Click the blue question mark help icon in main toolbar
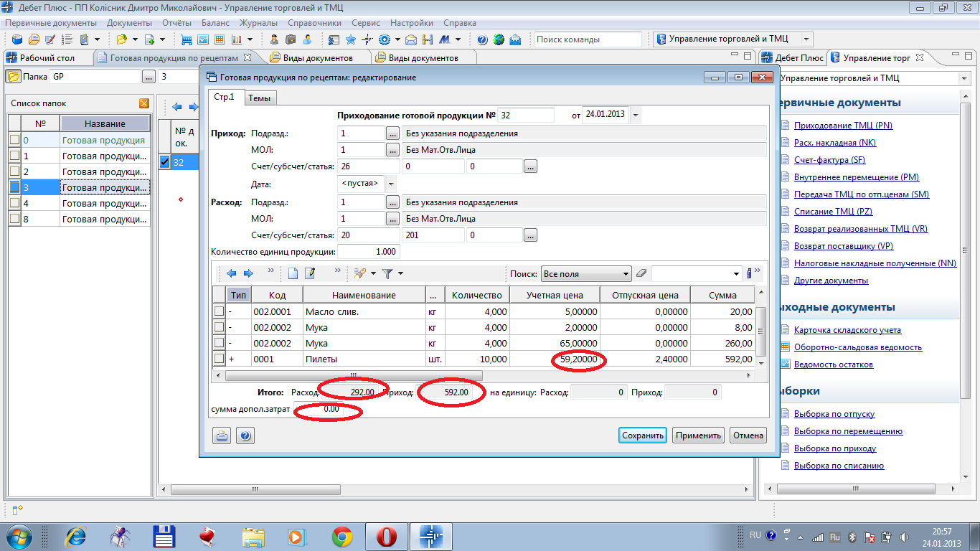Viewport: 980px width, 551px height. tap(482, 39)
